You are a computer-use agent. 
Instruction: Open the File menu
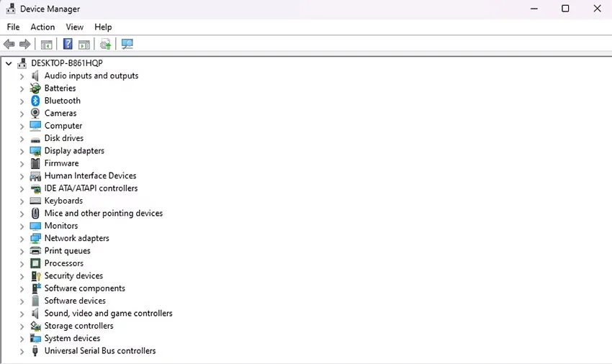(13, 27)
